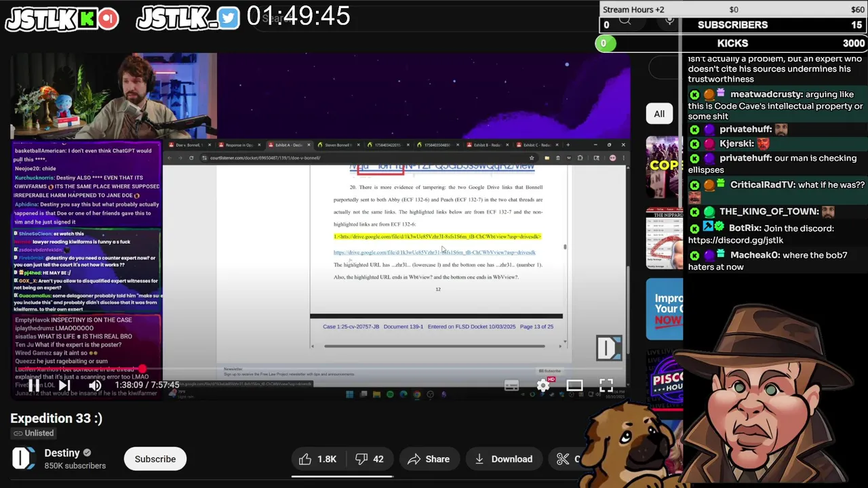Open Spotify from the Windows taskbar
The width and height of the screenshot is (868, 488).
click(390, 394)
